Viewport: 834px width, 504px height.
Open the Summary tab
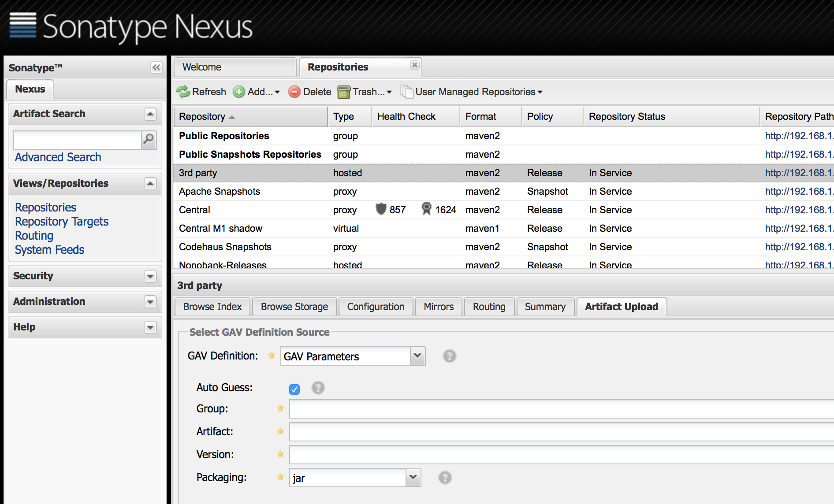[x=545, y=307]
